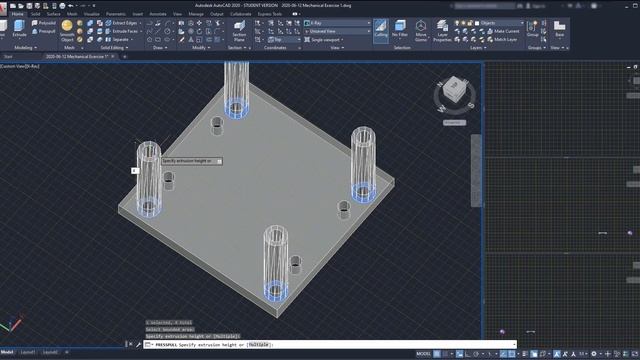Open the Single viewport dropdown
640x360 pixels.
coord(324,40)
